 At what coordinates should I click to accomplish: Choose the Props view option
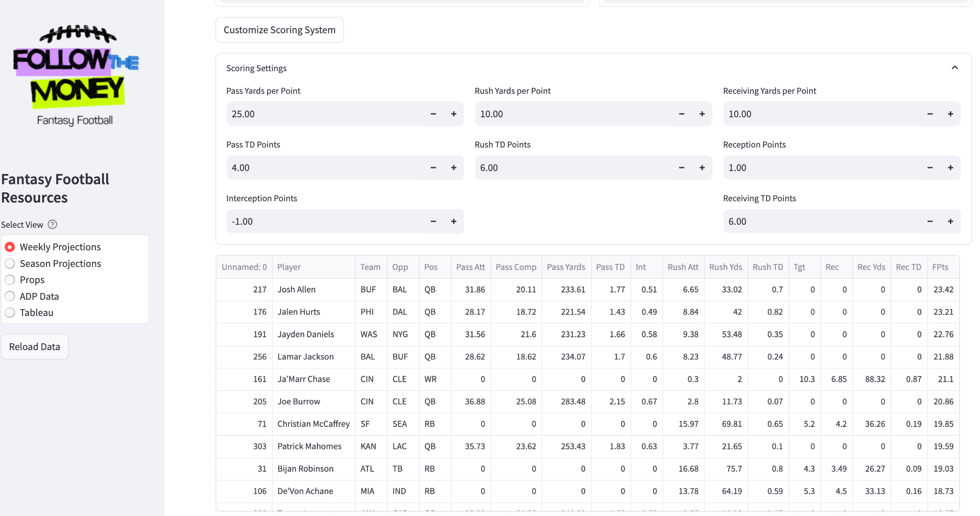tap(10, 280)
